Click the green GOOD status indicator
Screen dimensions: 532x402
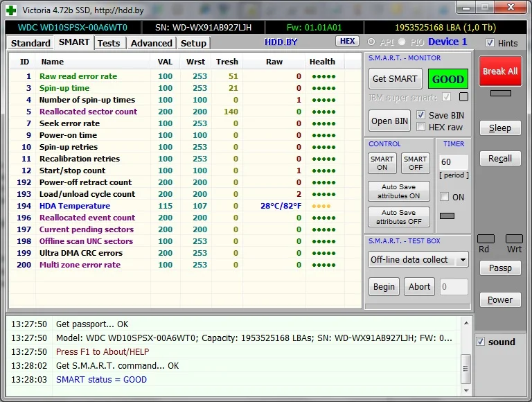[448, 79]
